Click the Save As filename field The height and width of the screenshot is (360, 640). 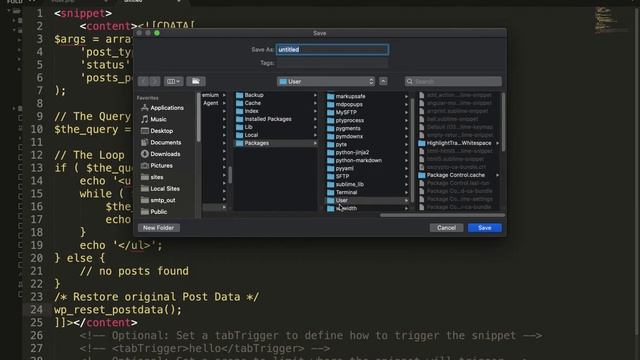(x=332, y=50)
